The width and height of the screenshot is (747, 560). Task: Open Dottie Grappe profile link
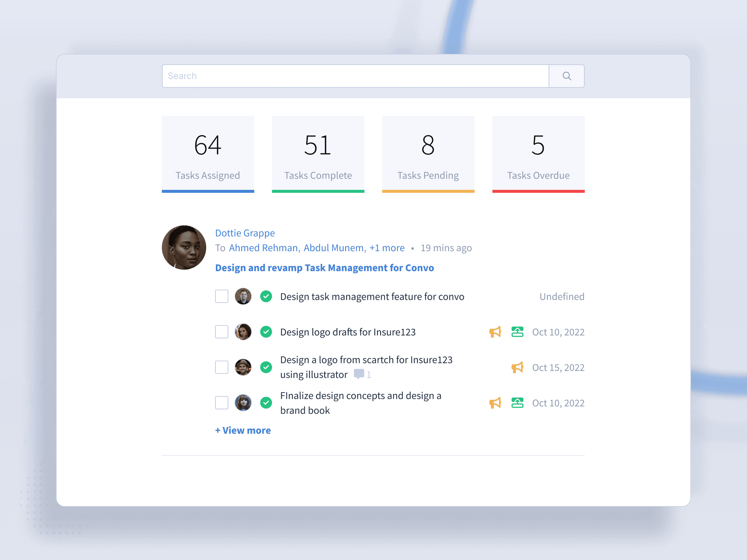click(x=245, y=233)
